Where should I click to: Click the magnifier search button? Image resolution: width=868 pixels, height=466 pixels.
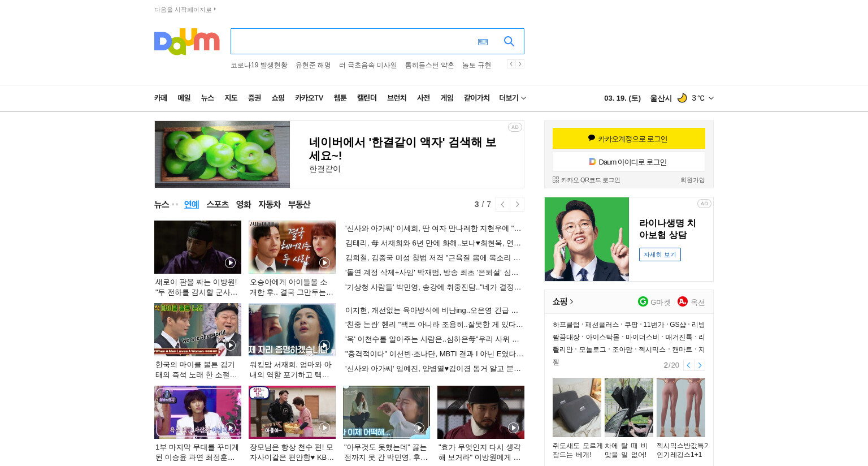pyautogui.click(x=509, y=41)
